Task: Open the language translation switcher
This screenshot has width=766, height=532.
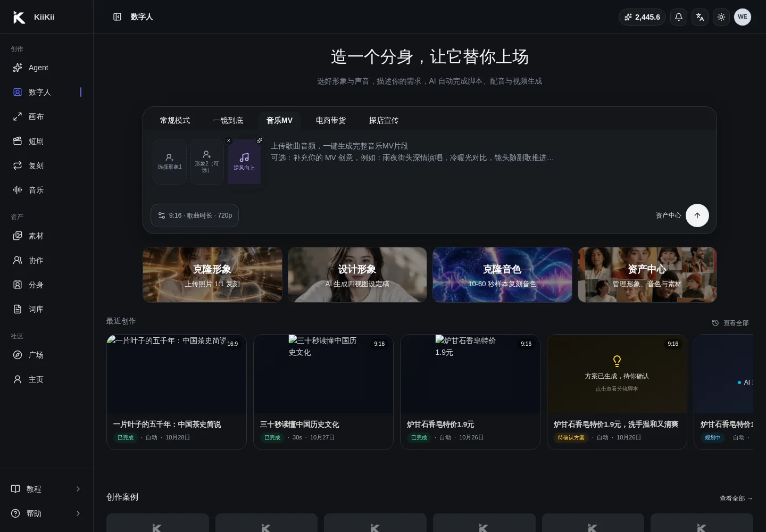Action: [x=700, y=17]
